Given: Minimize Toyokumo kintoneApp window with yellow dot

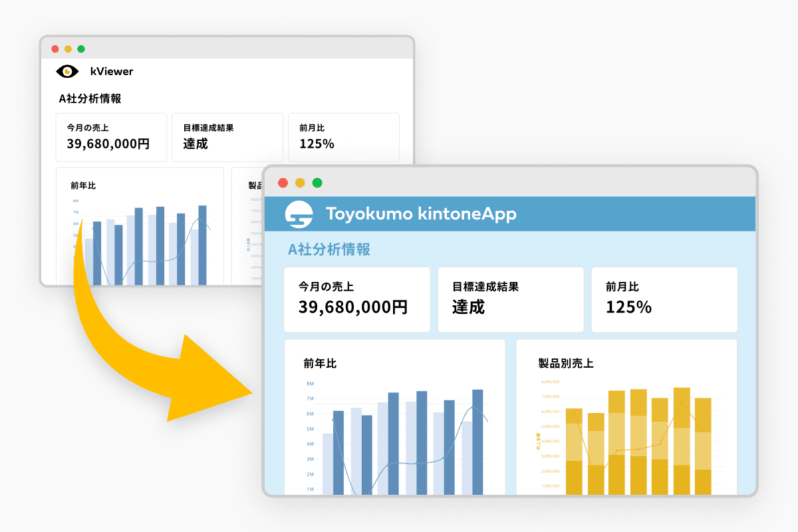Looking at the screenshot, I should tap(300, 183).
